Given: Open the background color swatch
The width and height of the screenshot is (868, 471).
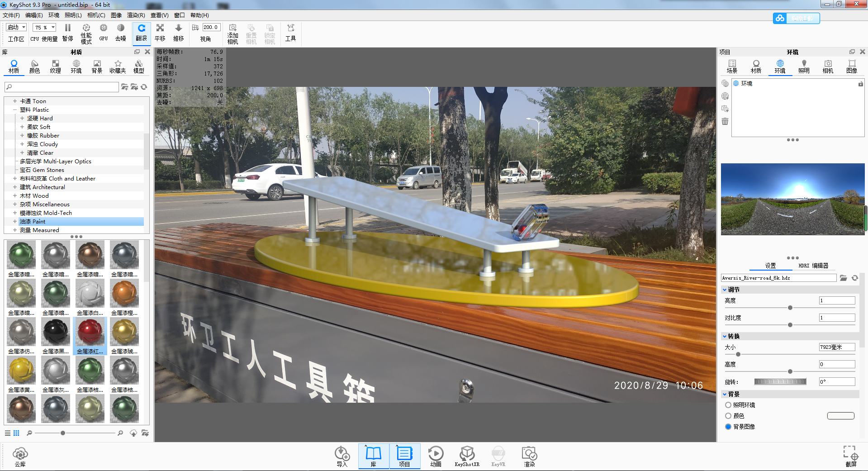Looking at the screenshot, I should coord(840,416).
